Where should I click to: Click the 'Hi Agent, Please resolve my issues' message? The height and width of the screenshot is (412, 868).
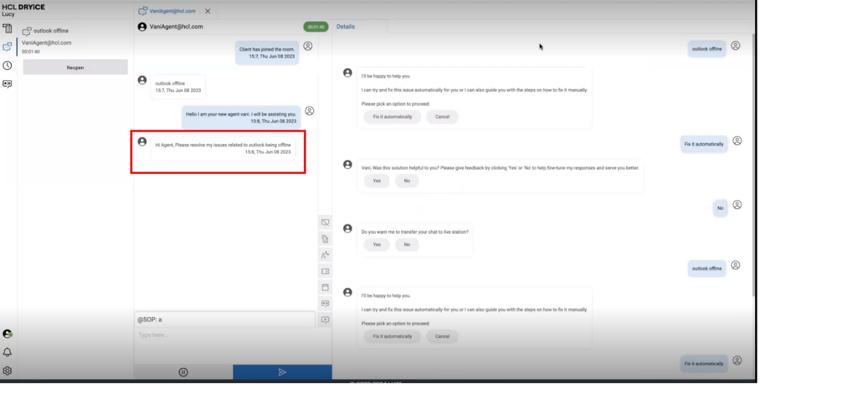pos(223,149)
